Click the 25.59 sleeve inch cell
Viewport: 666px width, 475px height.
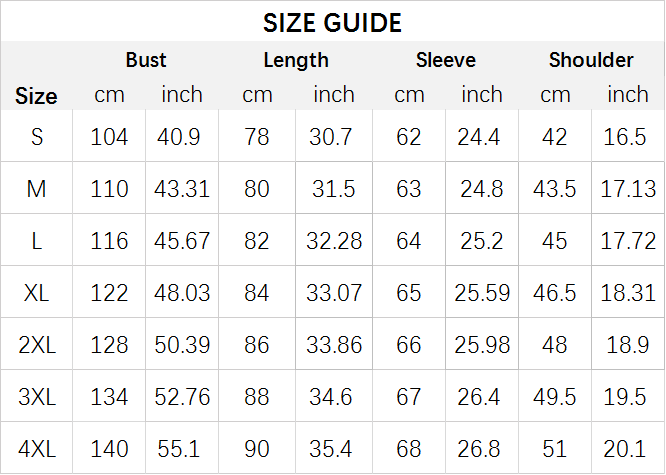point(482,293)
